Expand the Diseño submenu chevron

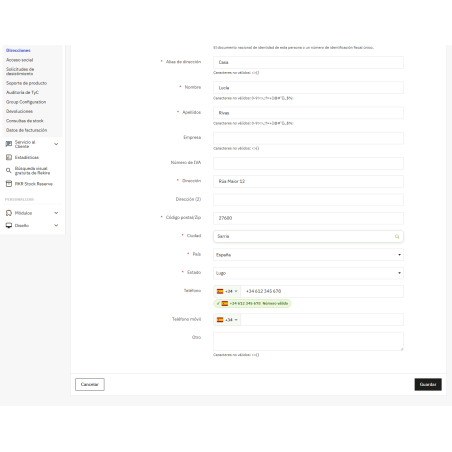56,226
